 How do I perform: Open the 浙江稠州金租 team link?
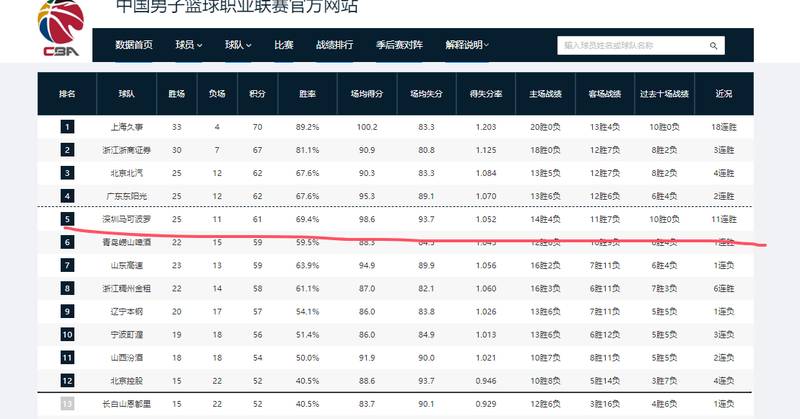click(x=127, y=288)
